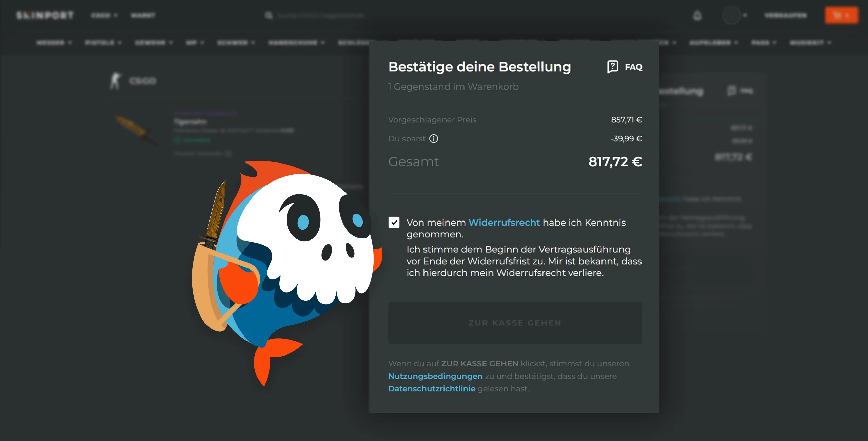Image resolution: width=868 pixels, height=441 pixels.
Task: Click the search magnifier icon in header
Action: pyautogui.click(x=269, y=15)
